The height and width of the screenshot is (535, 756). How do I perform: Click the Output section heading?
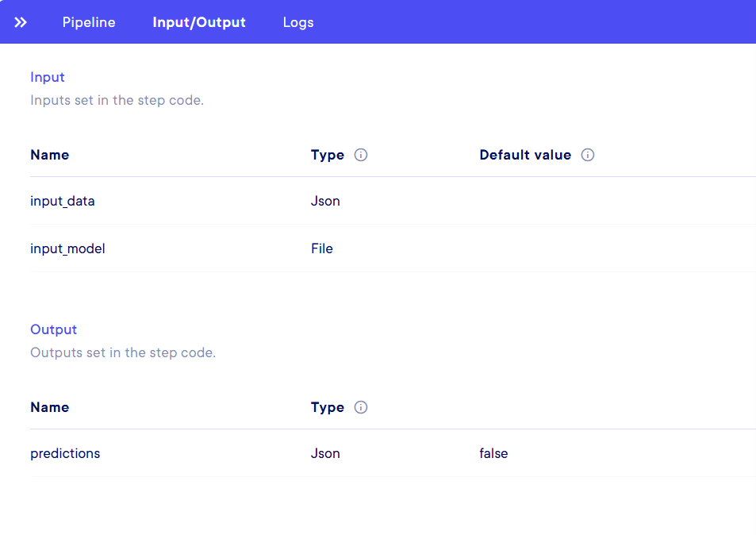pos(53,329)
